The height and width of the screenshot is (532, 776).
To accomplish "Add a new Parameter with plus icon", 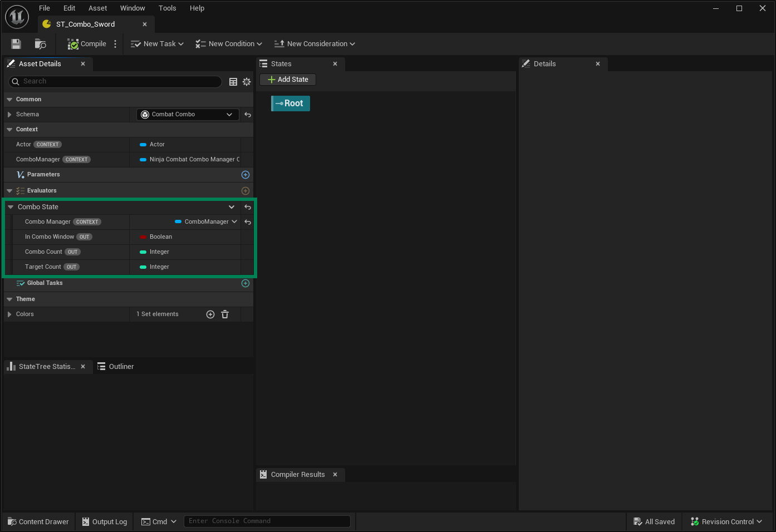I will click(245, 175).
